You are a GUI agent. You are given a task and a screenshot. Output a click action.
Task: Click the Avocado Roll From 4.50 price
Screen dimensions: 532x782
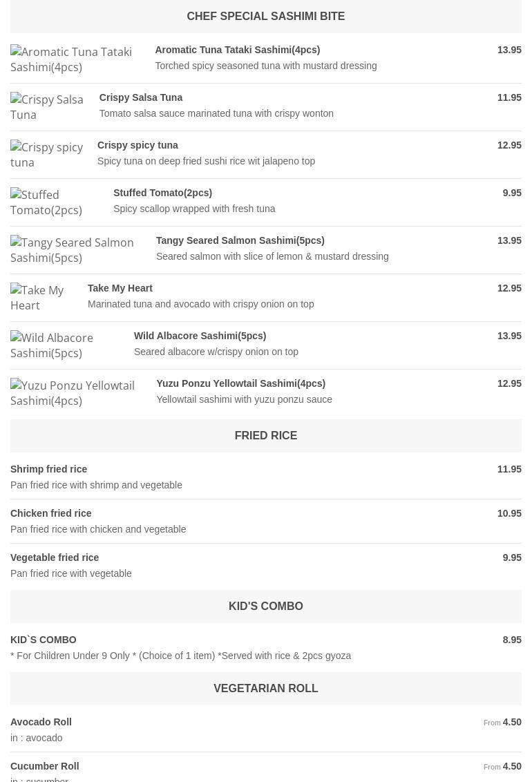click(502, 722)
